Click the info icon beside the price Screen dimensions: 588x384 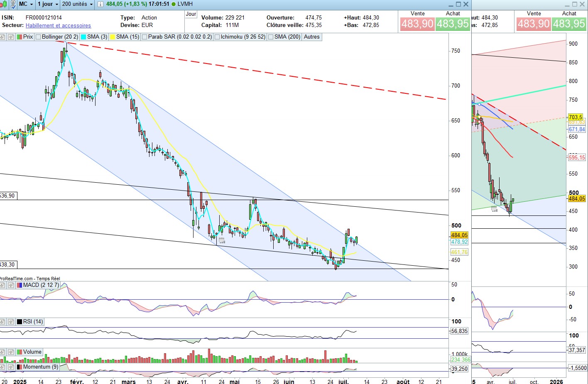100,4
